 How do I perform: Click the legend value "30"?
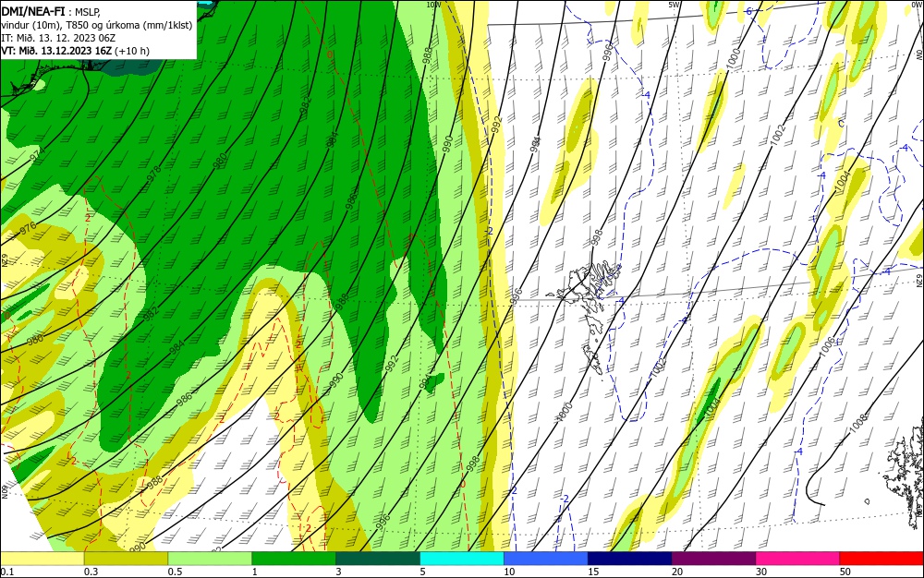pyautogui.click(x=761, y=572)
